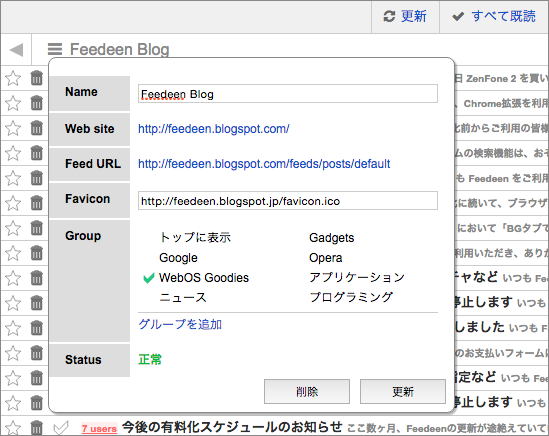549x436 pixels.
Task: Click the Favicon URL input field
Action: coord(288,201)
